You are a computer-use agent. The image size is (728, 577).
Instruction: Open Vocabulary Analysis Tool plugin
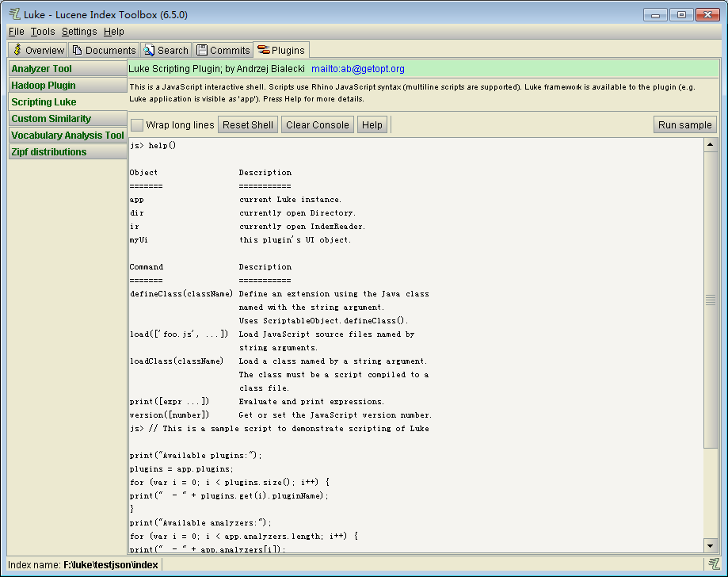67,136
